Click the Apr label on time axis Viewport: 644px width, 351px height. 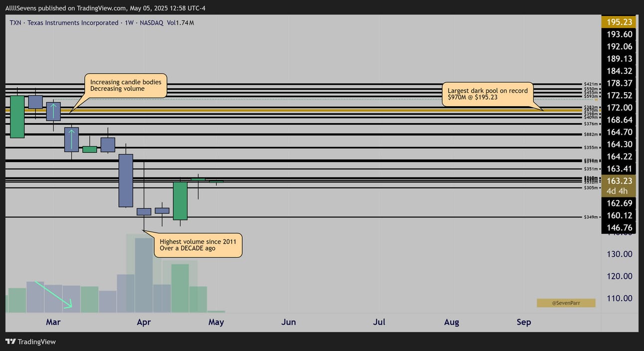pyautogui.click(x=144, y=322)
